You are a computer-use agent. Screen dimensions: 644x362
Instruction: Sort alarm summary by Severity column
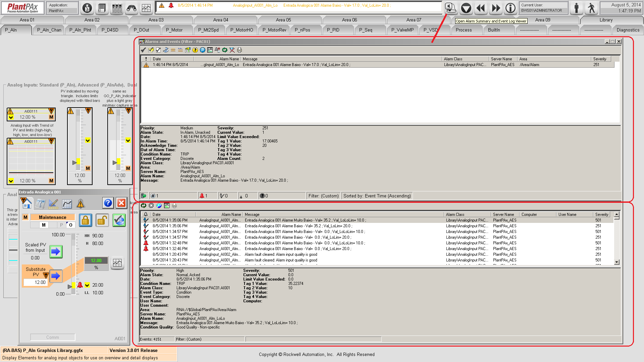point(600,59)
